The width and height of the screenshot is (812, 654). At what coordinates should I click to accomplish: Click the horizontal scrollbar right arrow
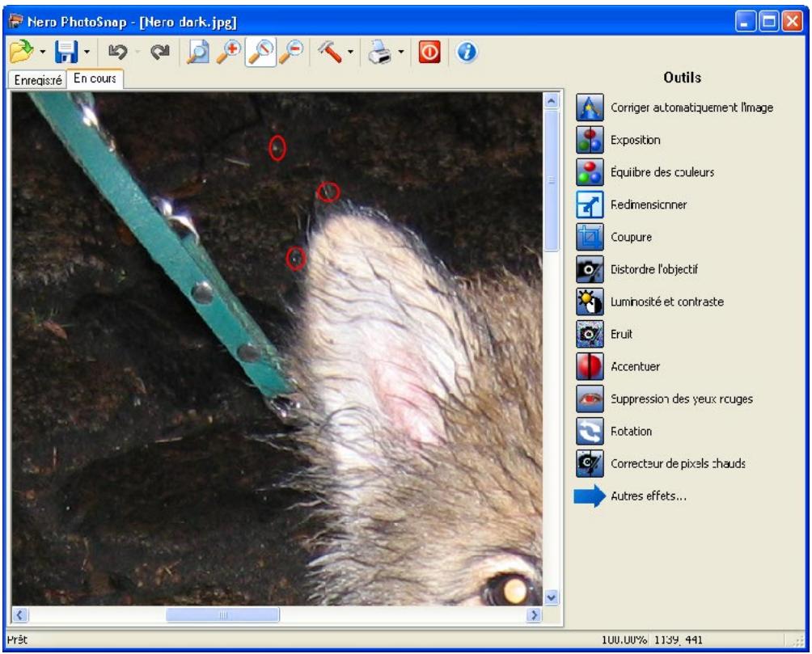coord(534,614)
